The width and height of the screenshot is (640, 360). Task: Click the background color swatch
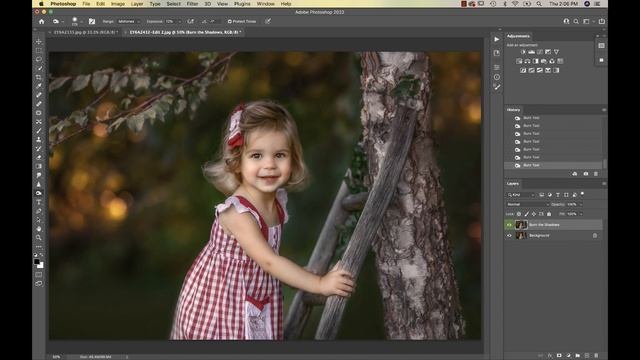(40, 265)
